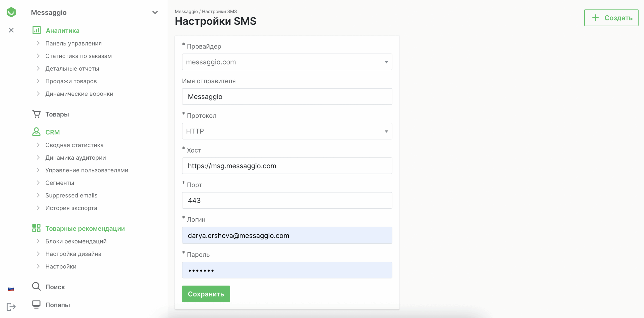
Task: Open Попапы monitor icon
Action: 36,305
